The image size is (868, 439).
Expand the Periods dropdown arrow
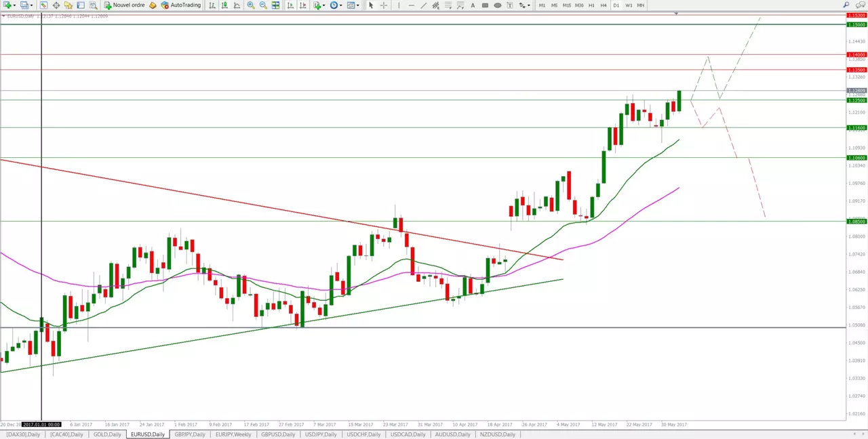click(342, 5)
